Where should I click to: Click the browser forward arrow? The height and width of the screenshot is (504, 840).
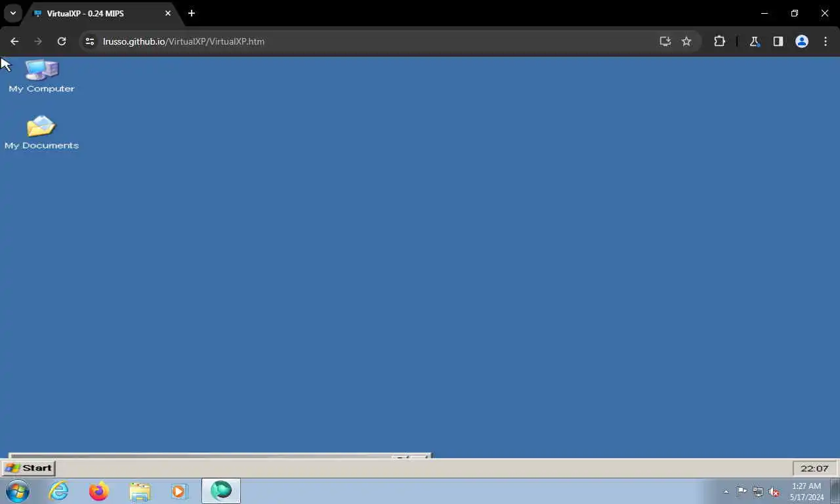pos(38,41)
